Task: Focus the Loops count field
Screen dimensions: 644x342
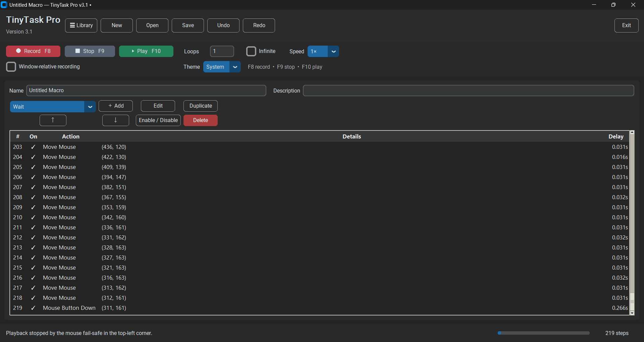Action: point(222,51)
